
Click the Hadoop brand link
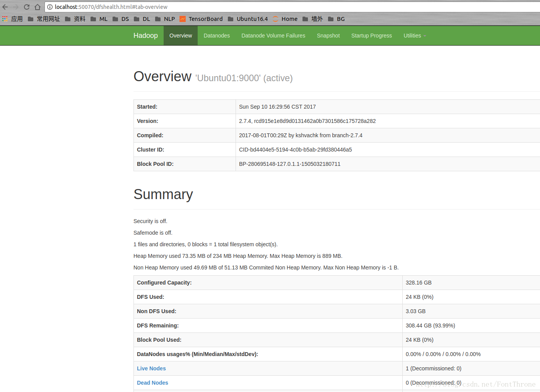tap(145, 36)
